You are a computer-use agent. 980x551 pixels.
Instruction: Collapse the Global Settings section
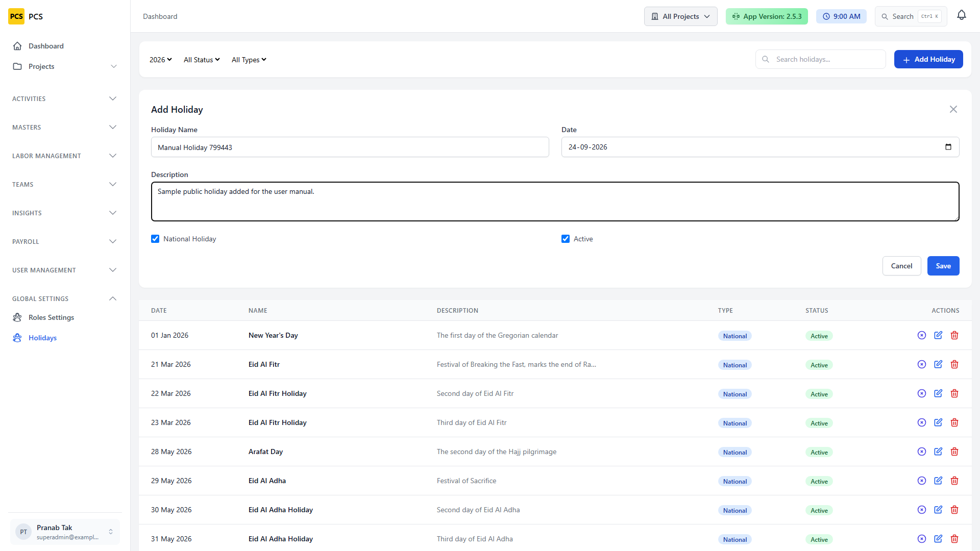click(65, 298)
